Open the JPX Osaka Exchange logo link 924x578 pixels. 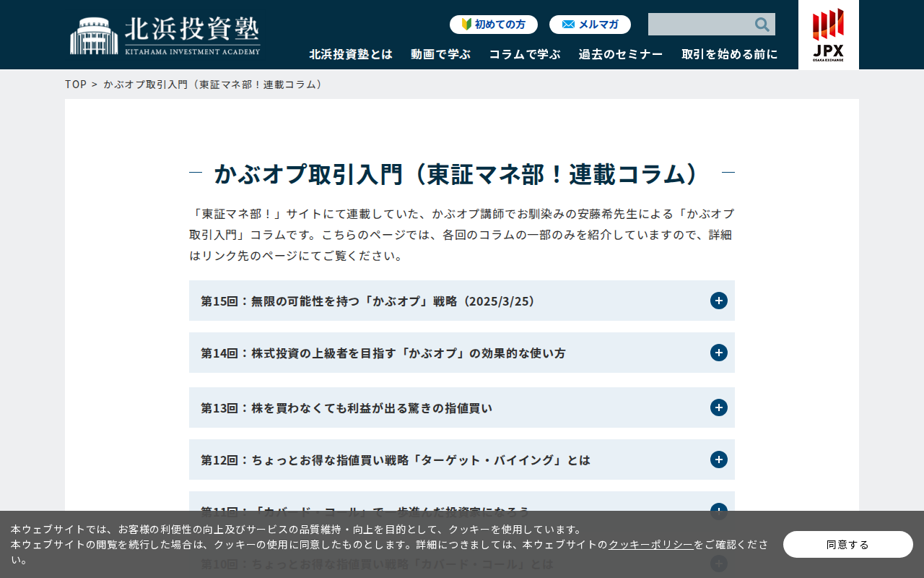click(828, 35)
